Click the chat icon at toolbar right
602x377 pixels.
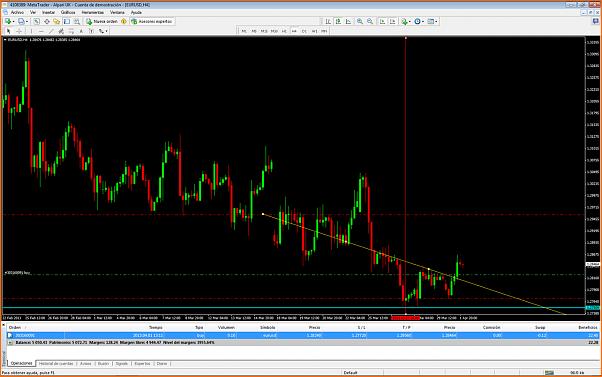pyautogui.click(x=596, y=21)
